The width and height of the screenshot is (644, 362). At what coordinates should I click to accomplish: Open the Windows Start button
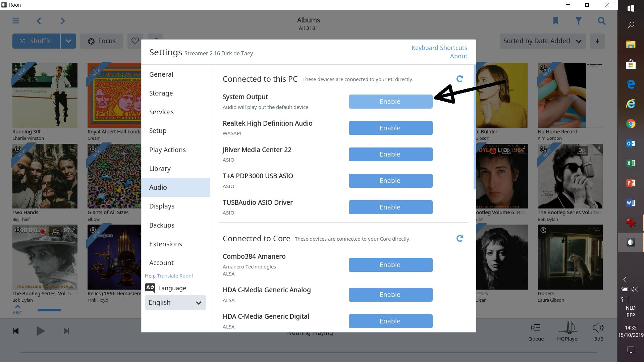(631, 8)
